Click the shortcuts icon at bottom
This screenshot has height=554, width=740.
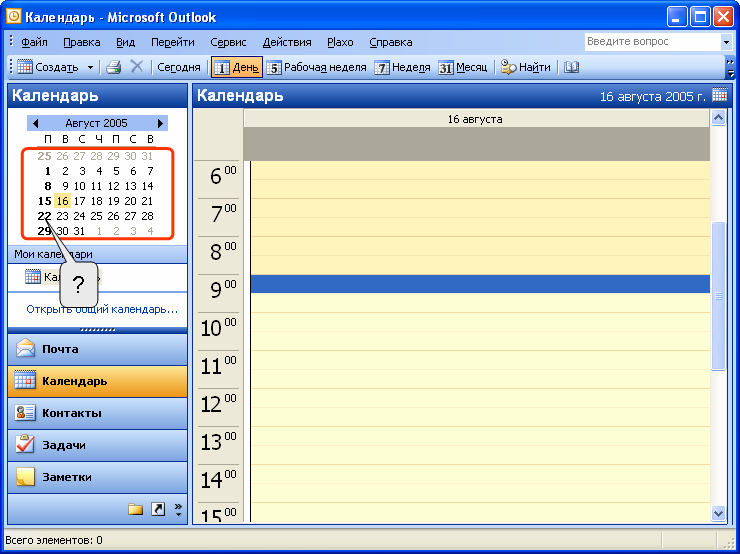coord(158,509)
